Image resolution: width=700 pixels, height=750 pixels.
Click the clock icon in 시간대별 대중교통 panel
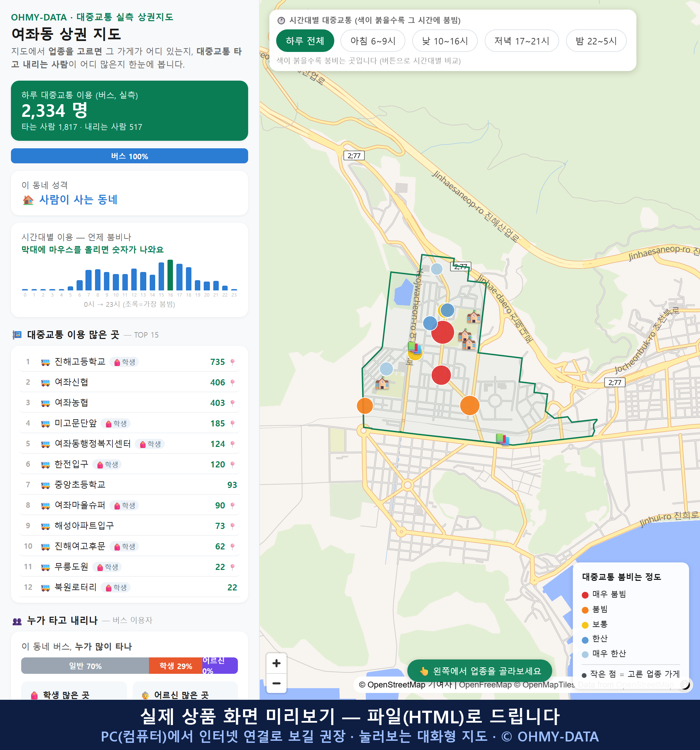(281, 21)
